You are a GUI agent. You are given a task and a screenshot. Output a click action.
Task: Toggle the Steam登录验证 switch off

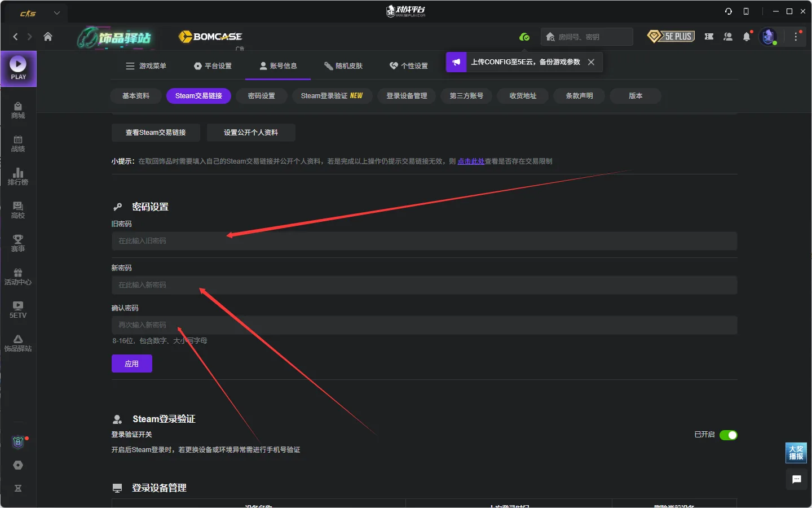(729, 435)
